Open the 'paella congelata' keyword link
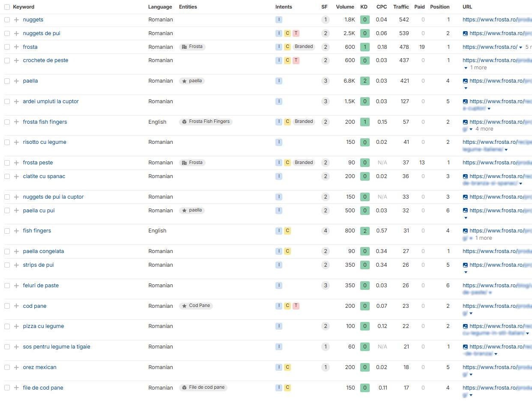This screenshot has width=532, height=402. 43,251
